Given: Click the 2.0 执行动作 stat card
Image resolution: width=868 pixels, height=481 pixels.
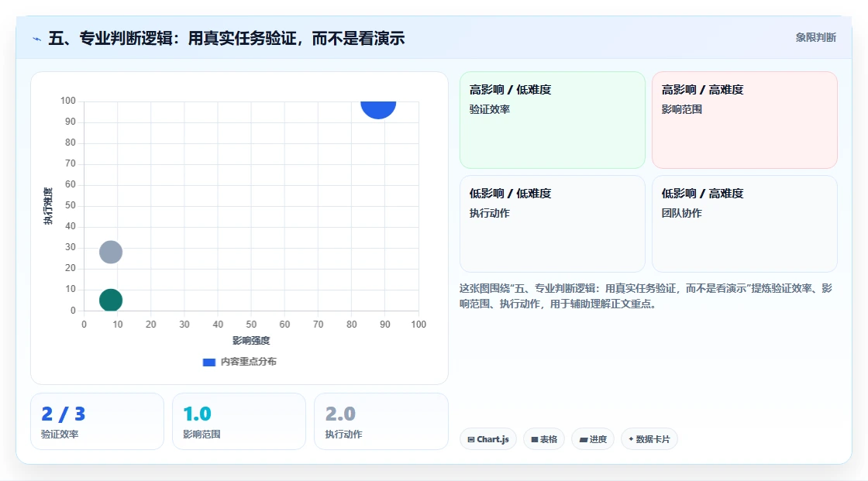Looking at the screenshot, I should pyautogui.click(x=381, y=422).
